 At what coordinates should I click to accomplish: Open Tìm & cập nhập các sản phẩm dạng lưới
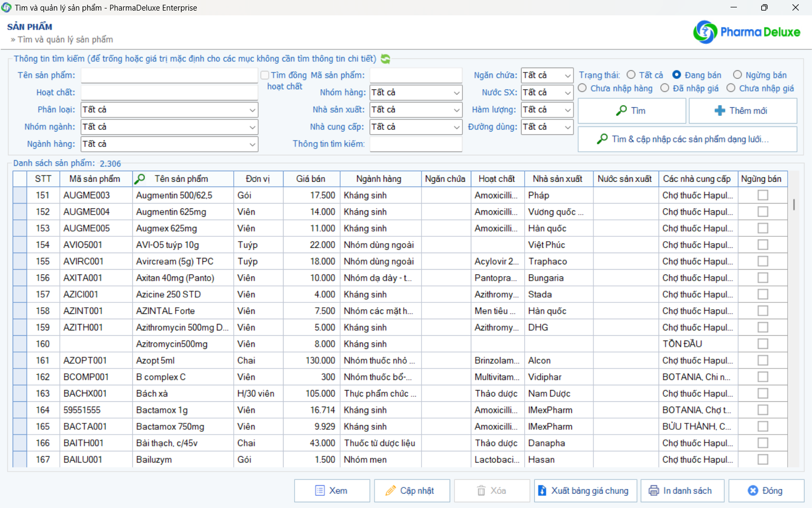[x=687, y=139]
